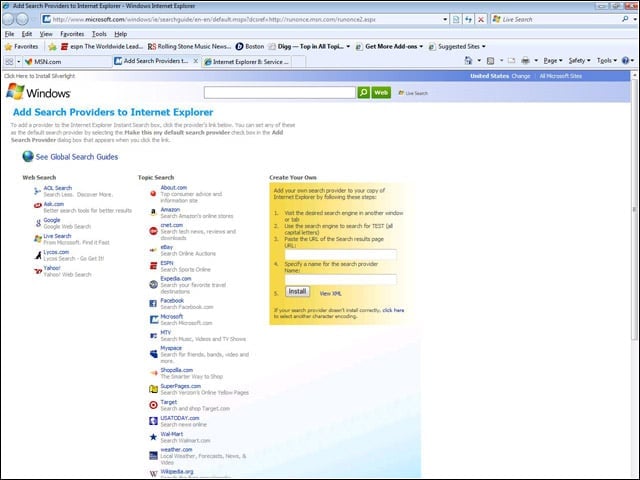Screen dimensions: 640x480
Task: Open the Edit menu
Action: [27, 34]
